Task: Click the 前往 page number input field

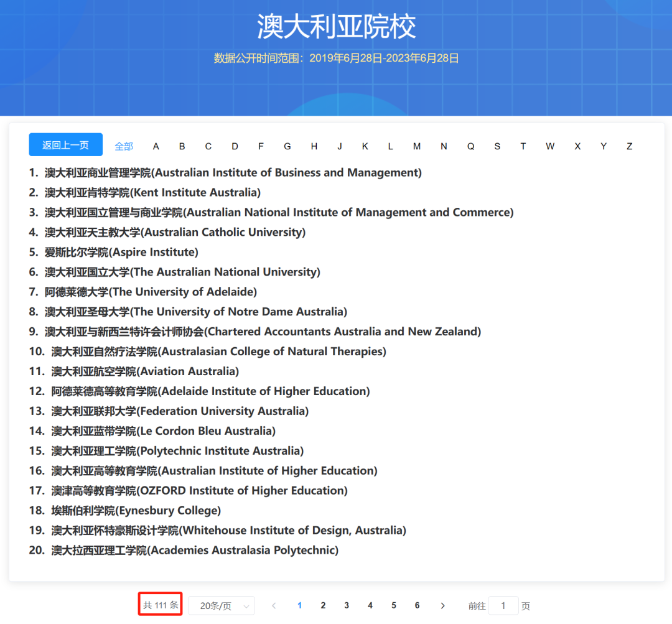Action: (504, 605)
